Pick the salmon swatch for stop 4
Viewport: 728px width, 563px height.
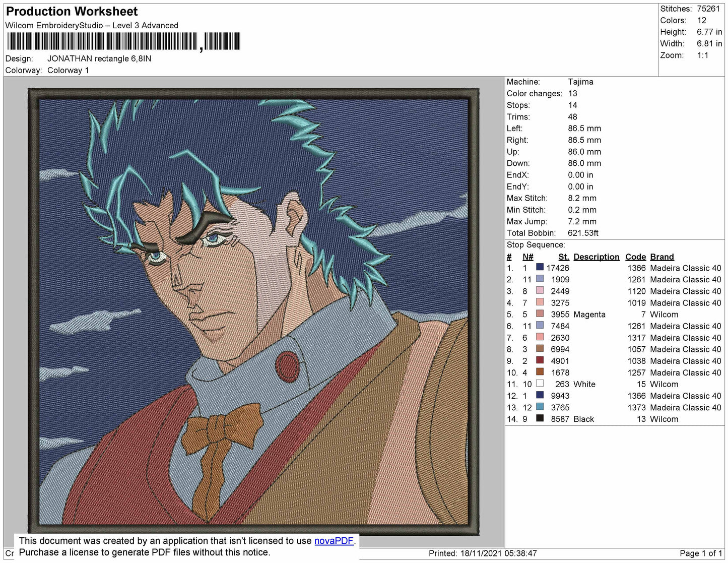click(540, 302)
